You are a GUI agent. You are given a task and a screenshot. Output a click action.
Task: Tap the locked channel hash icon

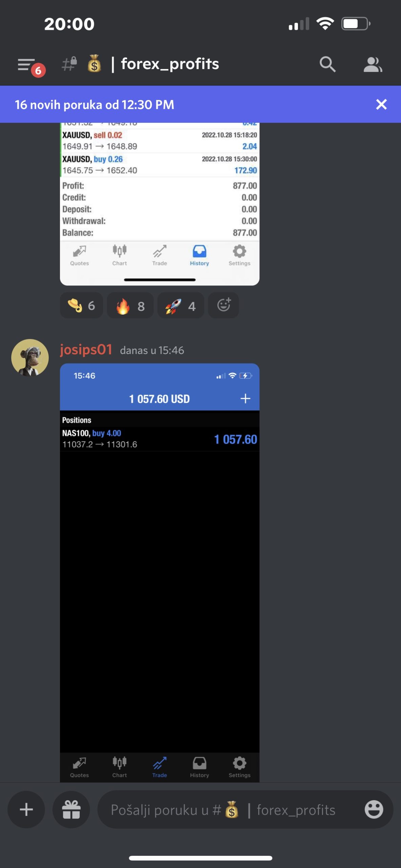[x=69, y=64]
